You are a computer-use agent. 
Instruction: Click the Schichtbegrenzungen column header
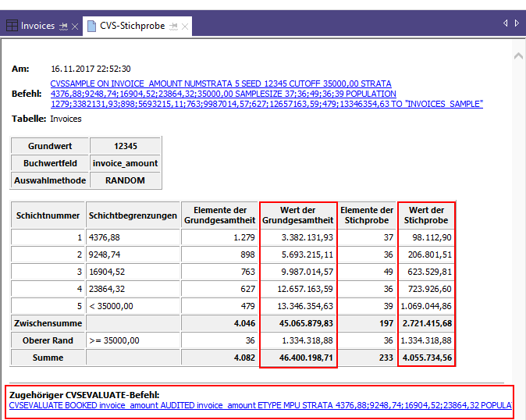(x=133, y=215)
